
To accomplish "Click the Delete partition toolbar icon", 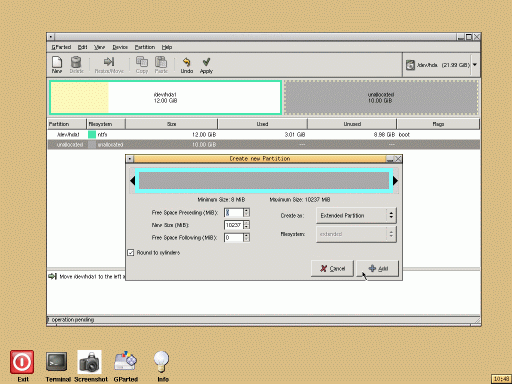I will 76,64.
